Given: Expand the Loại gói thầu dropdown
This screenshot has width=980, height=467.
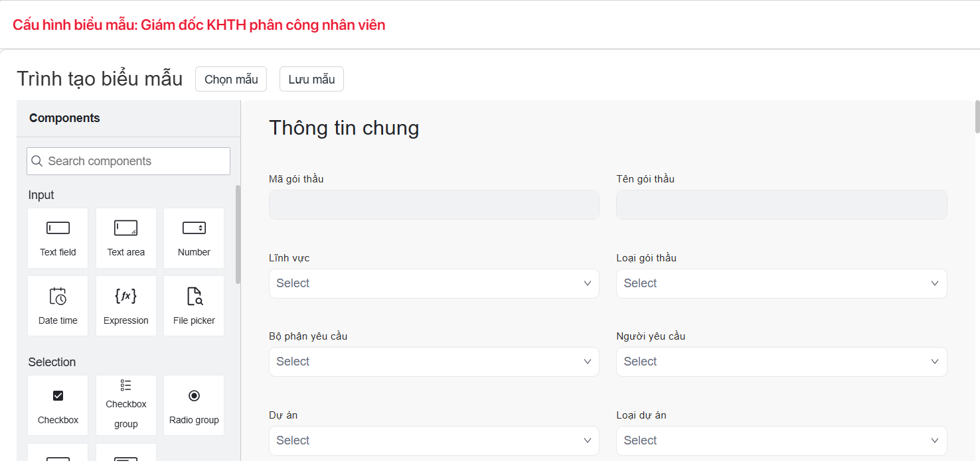Looking at the screenshot, I should coord(781,283).
